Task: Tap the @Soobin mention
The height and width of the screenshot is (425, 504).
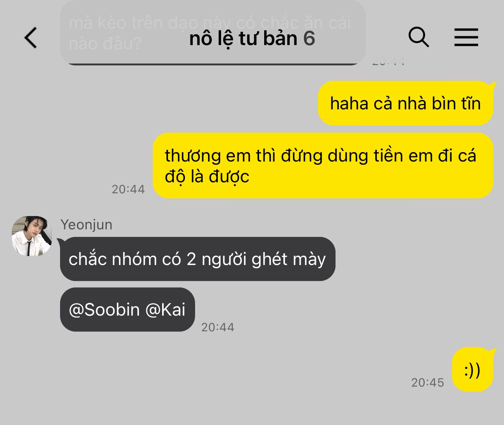Action: tap(104, 310)
